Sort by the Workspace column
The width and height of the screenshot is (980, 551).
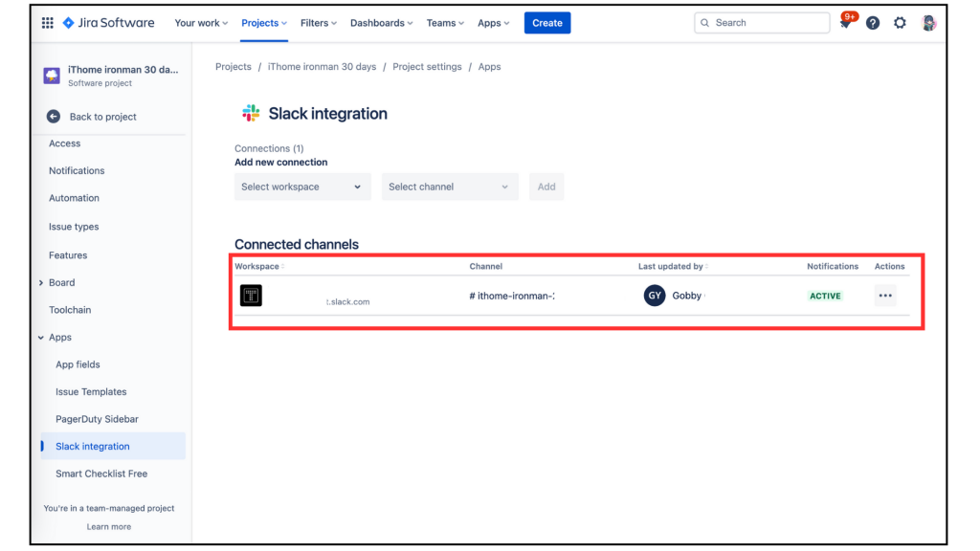[259, 266]
